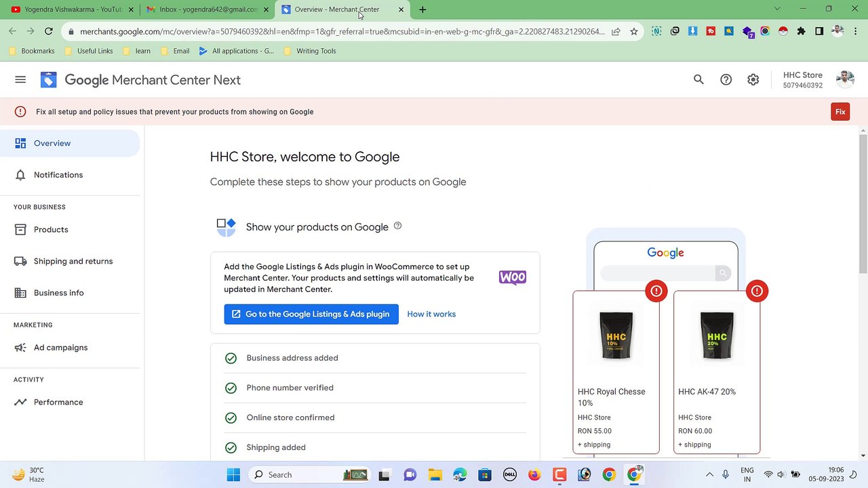This screenshot has width=868, height=488.
Task: Click error badge on HHC Royal Chesse card
Action: coord(656,291)
